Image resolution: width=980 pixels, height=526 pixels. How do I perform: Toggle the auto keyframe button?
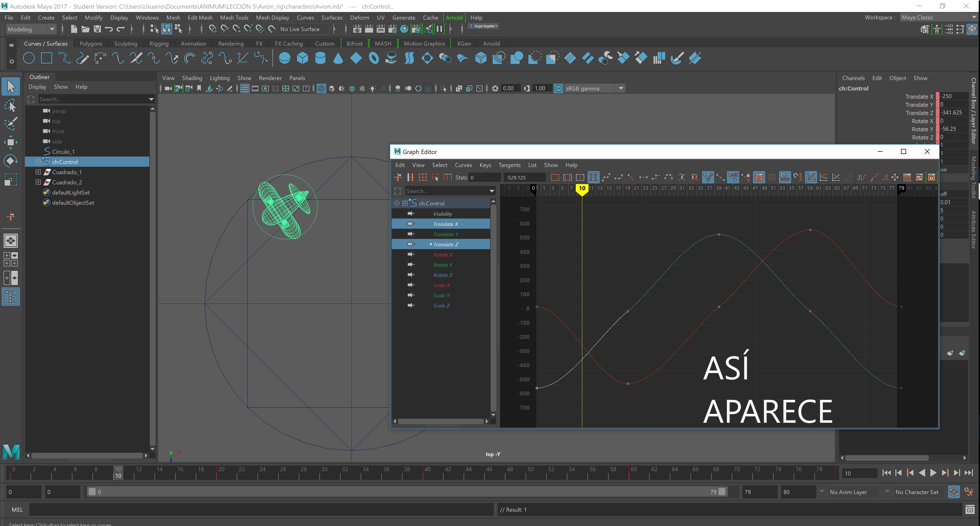pyautogui.click(x=954, y=492)
